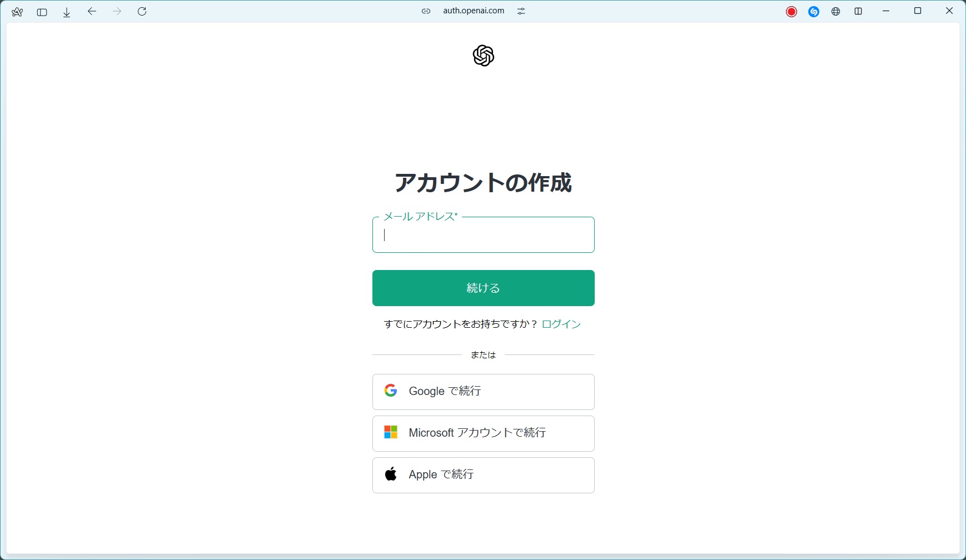The image size is (966, 560).
Task: Focus the メールアドレス input field
Action: tap(483, 235)
